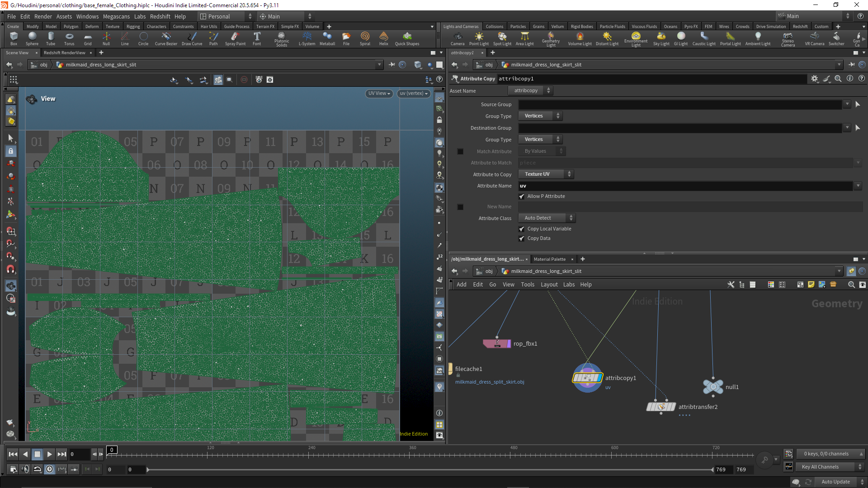
Task: Click the rop_fbx1 node
Action: [x=497, y=343]
